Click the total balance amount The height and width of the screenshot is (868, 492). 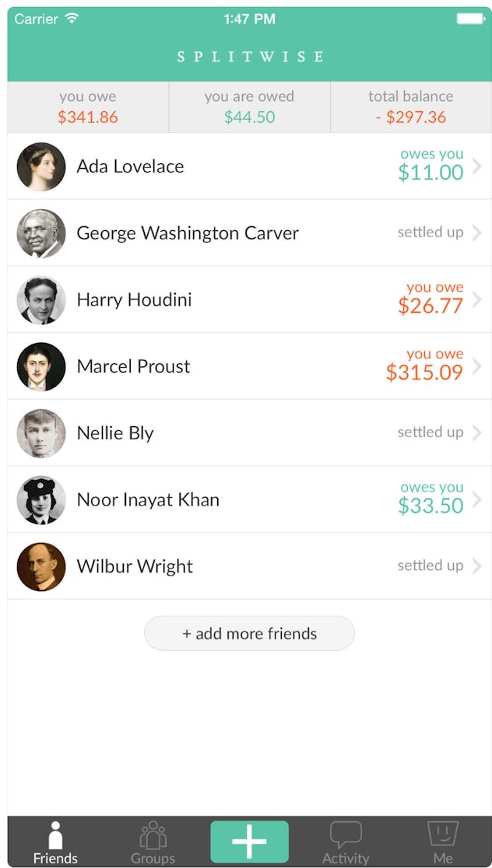pyautogui.click(x=410, y=118)
